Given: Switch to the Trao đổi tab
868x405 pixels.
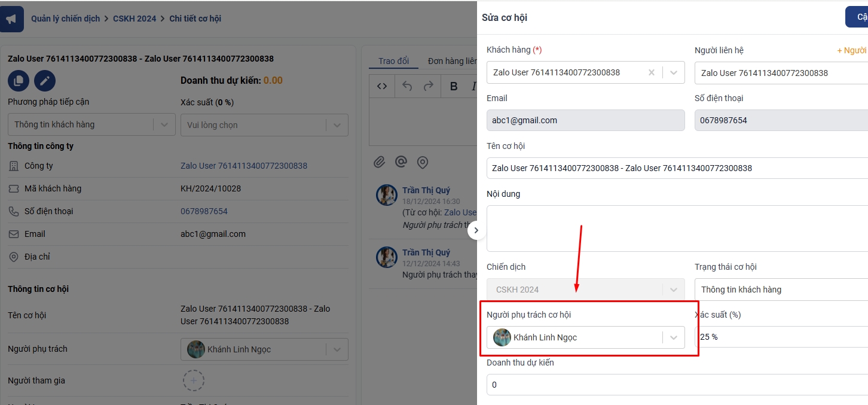Looking at the screenshot, I should click(x=393, y=61).
